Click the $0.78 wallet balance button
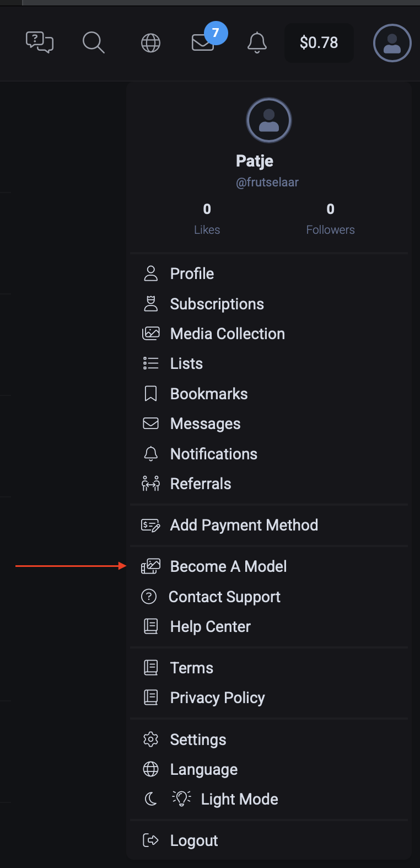 (319, 42)
